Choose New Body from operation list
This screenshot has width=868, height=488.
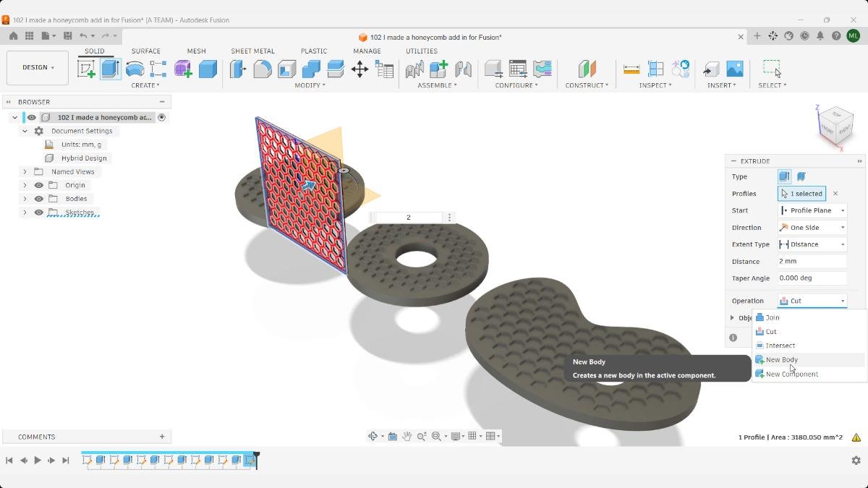[809, 359]
